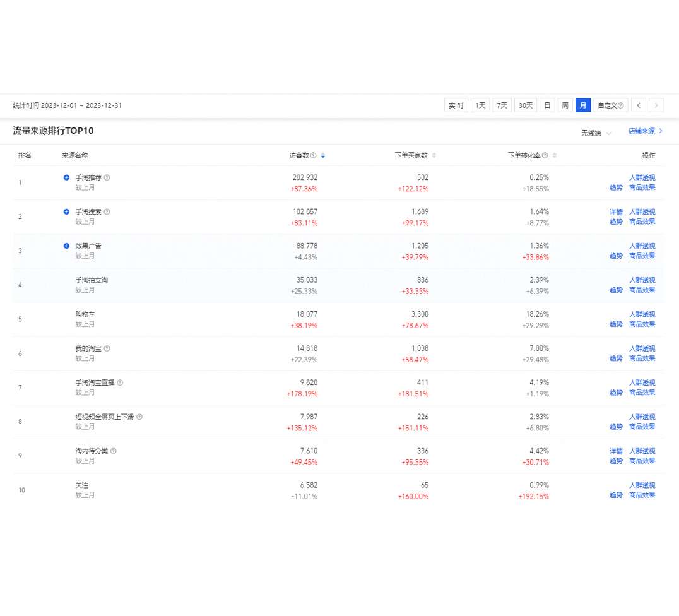Viewport: 679px width, 616px height.
Task: Click the 关注 source name
Action: click(82, 485)
